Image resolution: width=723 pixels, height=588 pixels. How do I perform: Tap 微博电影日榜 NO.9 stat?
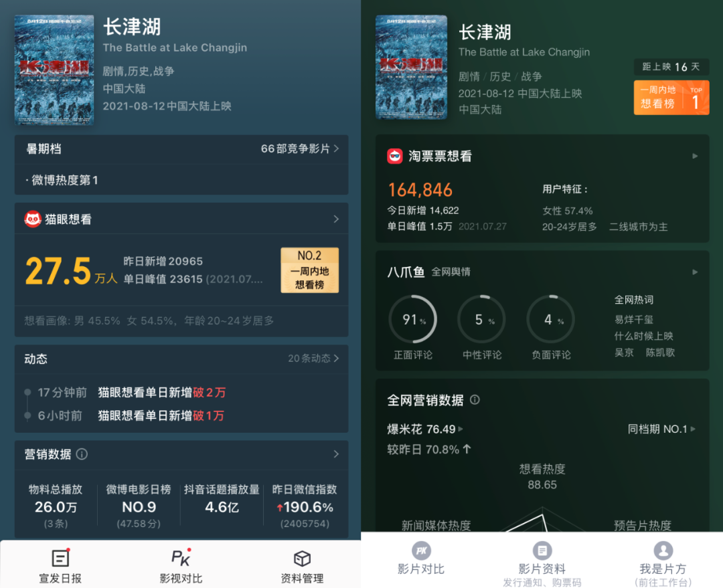tap(139, 506)
